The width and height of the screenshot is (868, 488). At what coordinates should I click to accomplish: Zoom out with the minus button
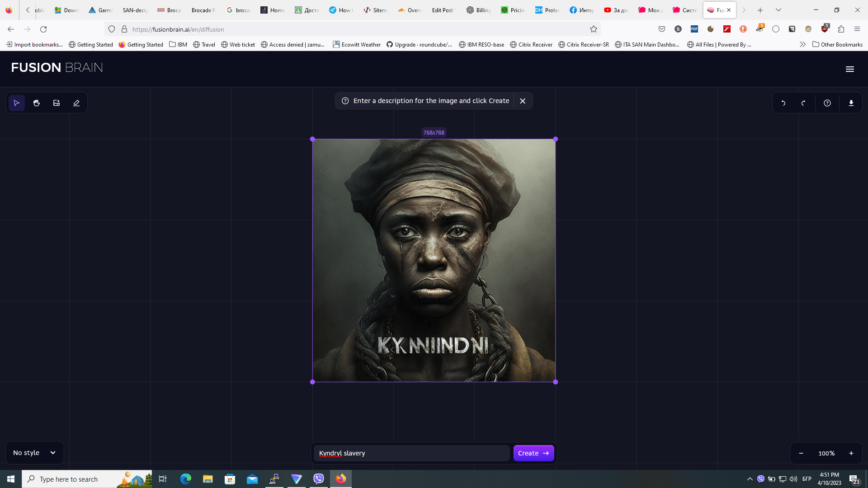pyautogui.click(x=801, y=453)
